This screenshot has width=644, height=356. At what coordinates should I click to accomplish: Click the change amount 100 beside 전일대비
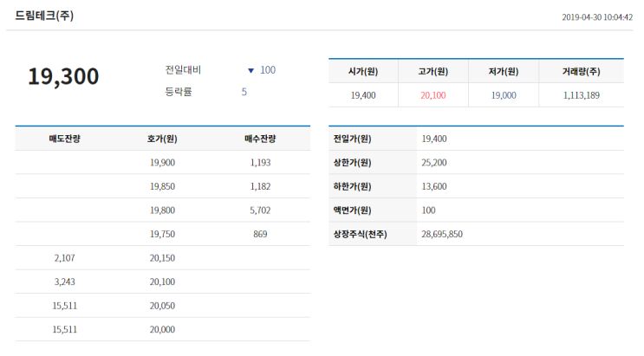(268, 70)
